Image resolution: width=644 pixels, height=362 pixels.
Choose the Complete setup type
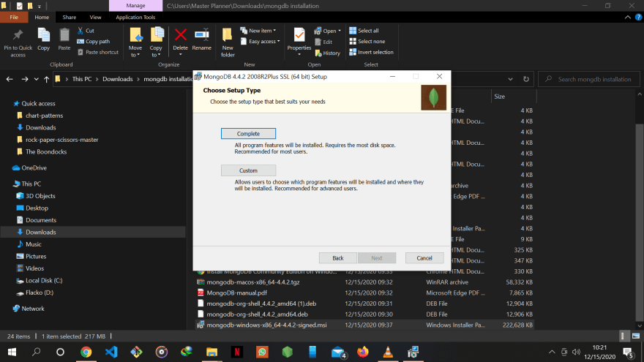248,133
